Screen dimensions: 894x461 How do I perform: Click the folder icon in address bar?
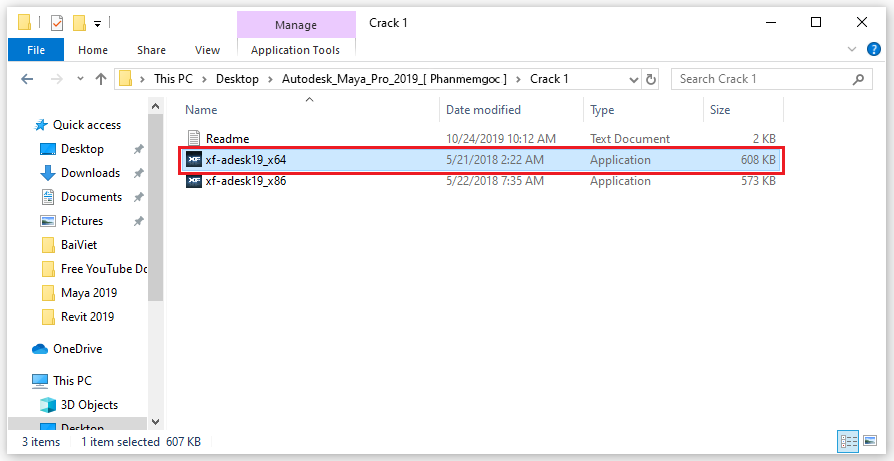click(125, 79)
